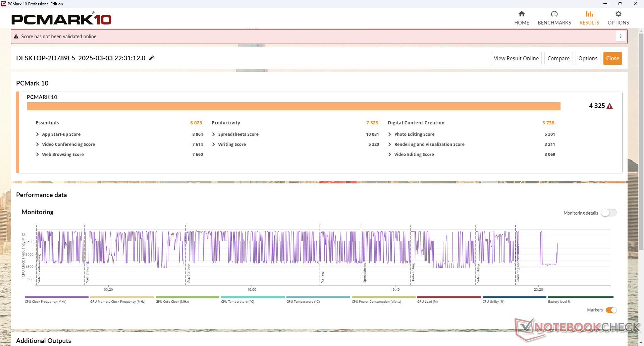This screenshot has width=644, height=346.
Task: Click the red warning triangle beside 4 325
Action: tap(610, 106)
